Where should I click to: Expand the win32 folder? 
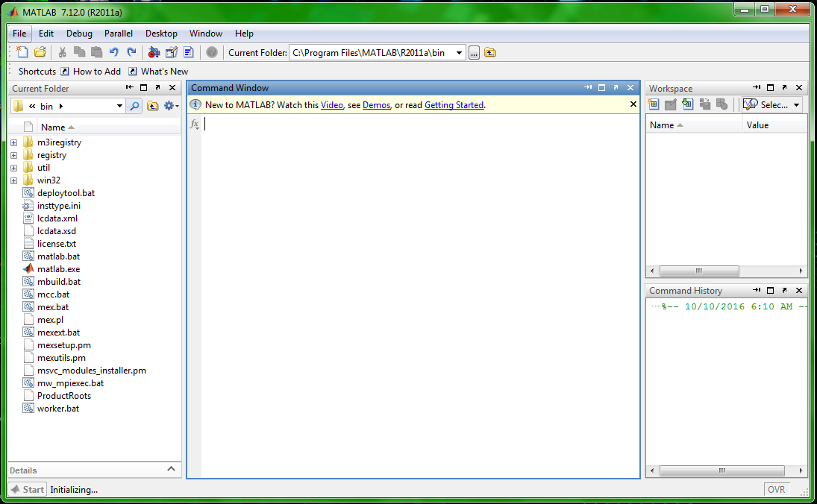click(x=14, y=180)
